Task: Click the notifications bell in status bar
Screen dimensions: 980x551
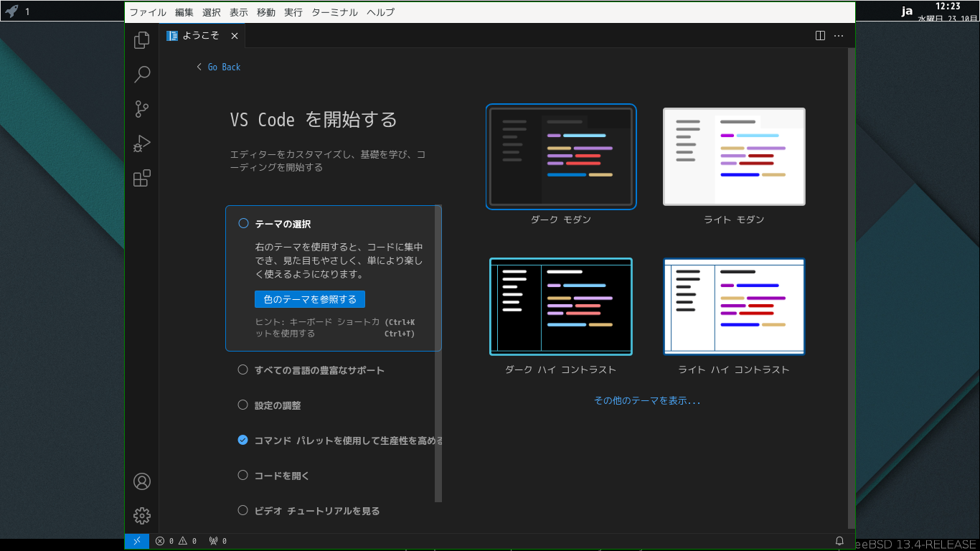Action: pos(839,541)
